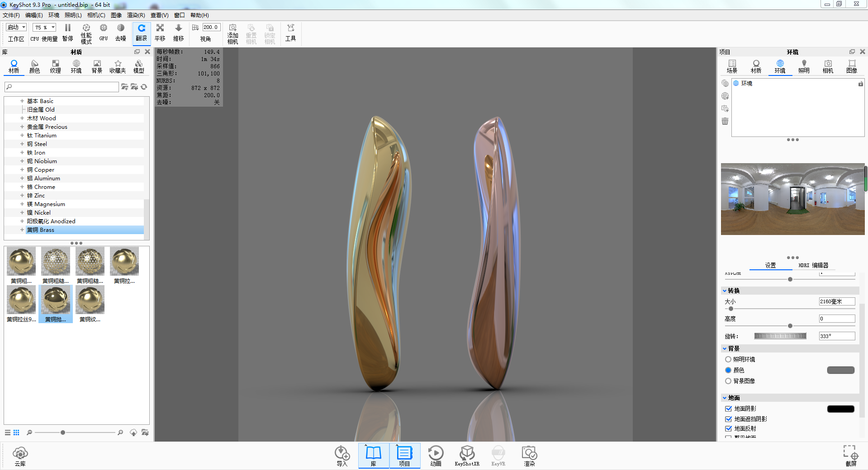Open the animation (动画) panel

point(436,456)
